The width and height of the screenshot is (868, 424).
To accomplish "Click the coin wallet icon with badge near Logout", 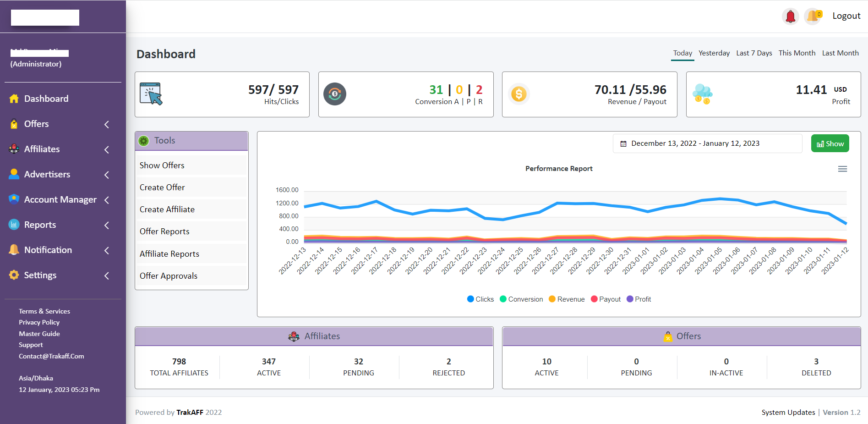I will 813,16.
